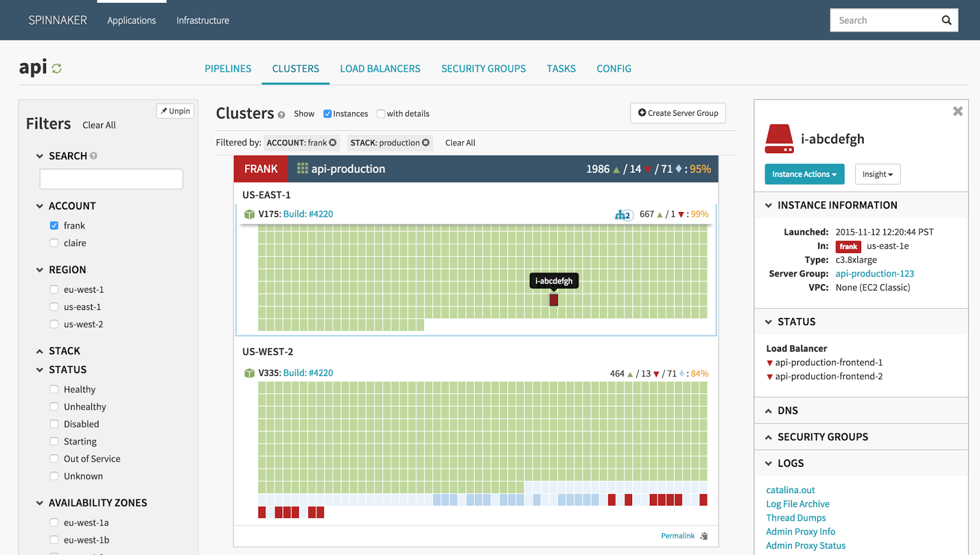Image resolution: width=980 pixels, height=555 pixels.
Task: Open the Instance Actions dropdown
Action: point(804,174)
